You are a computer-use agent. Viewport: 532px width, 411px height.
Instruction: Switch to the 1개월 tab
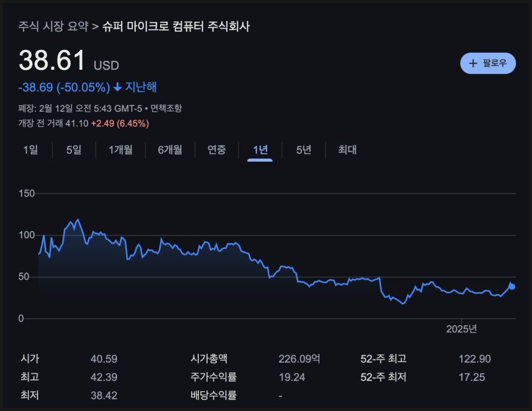coord(121,150)
